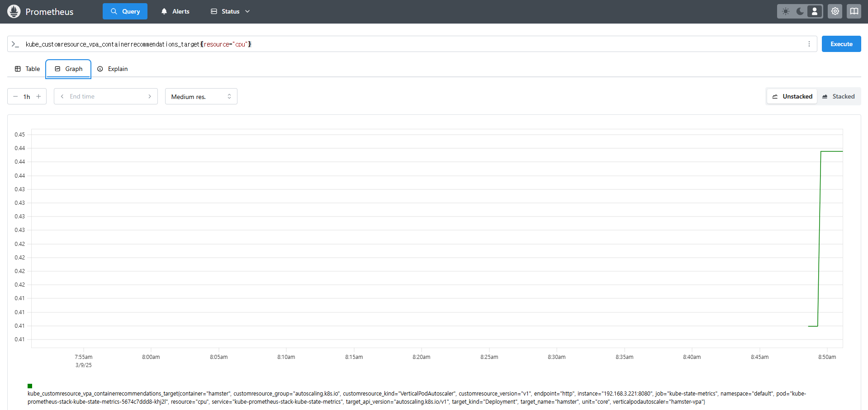Switch to the Graph tab
The image size is (868, 410).
[x=68, y=69]
